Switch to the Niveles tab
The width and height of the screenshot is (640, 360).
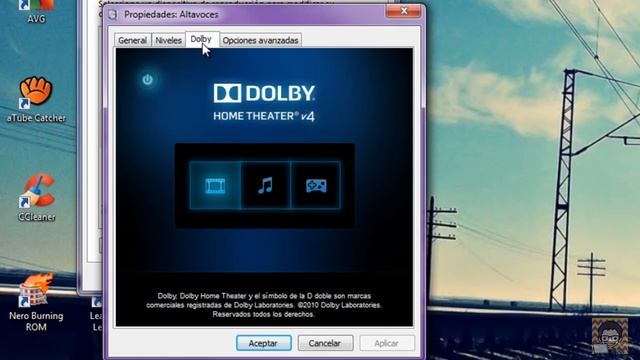tap(168, 40)
